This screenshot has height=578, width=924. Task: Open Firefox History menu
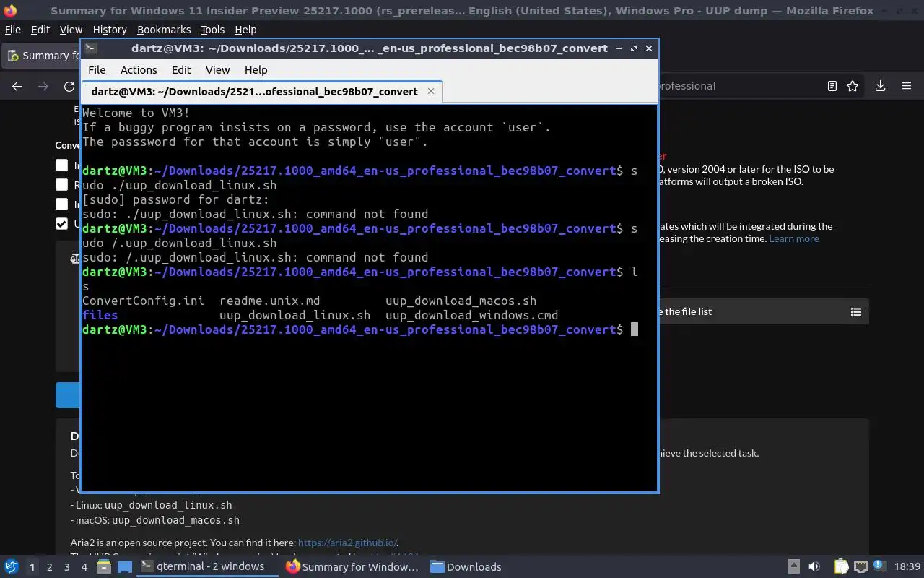110,30
